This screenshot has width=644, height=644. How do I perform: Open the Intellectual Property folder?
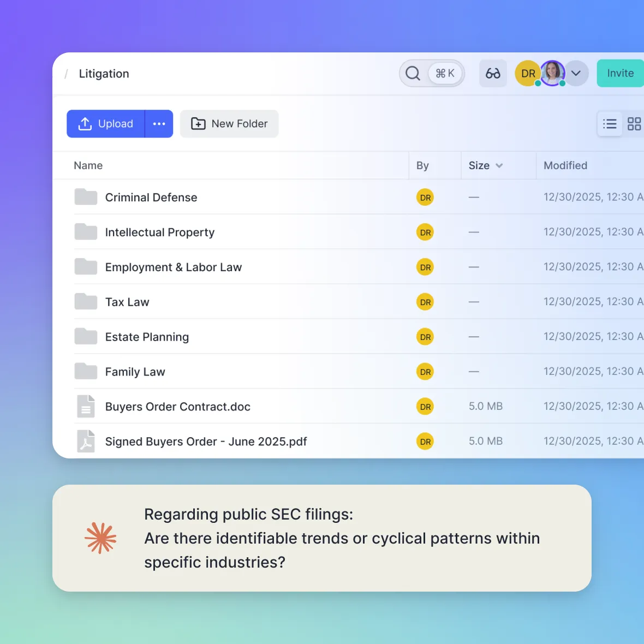click(159, 232)
